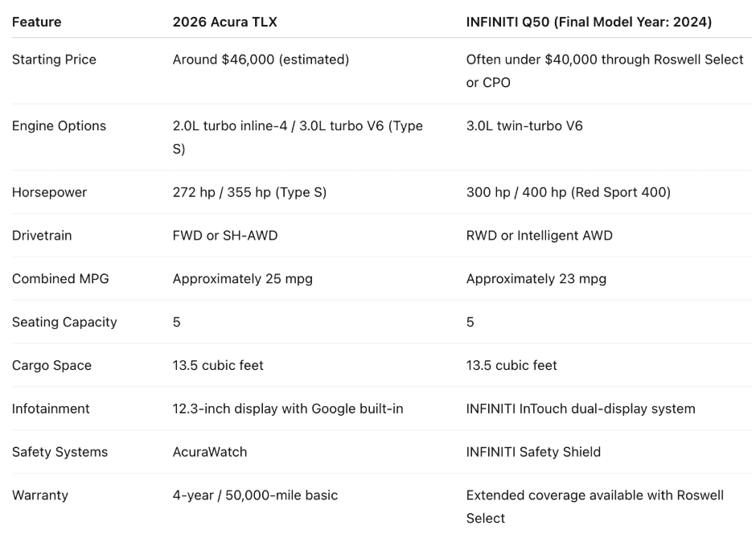Click the Around $46,000 (estimated) cell

261,60
